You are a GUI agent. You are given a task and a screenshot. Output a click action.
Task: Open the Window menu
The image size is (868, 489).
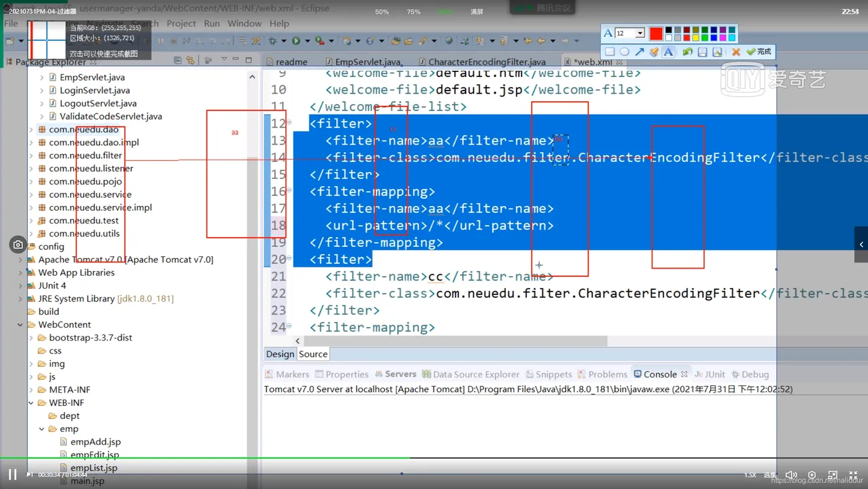tap(244, 24)
